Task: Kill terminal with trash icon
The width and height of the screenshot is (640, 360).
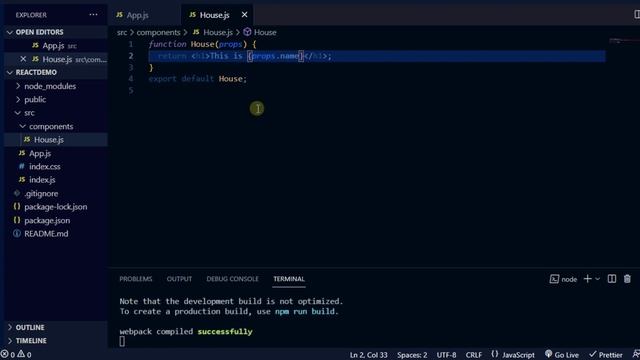Action: click(627, 279)
